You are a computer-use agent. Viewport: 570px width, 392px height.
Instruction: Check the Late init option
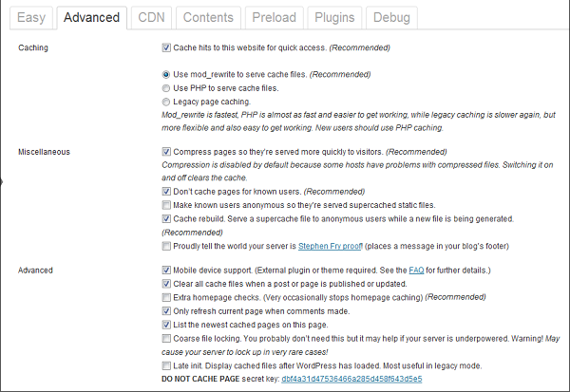pyautogui.click(x=167, y=364)
